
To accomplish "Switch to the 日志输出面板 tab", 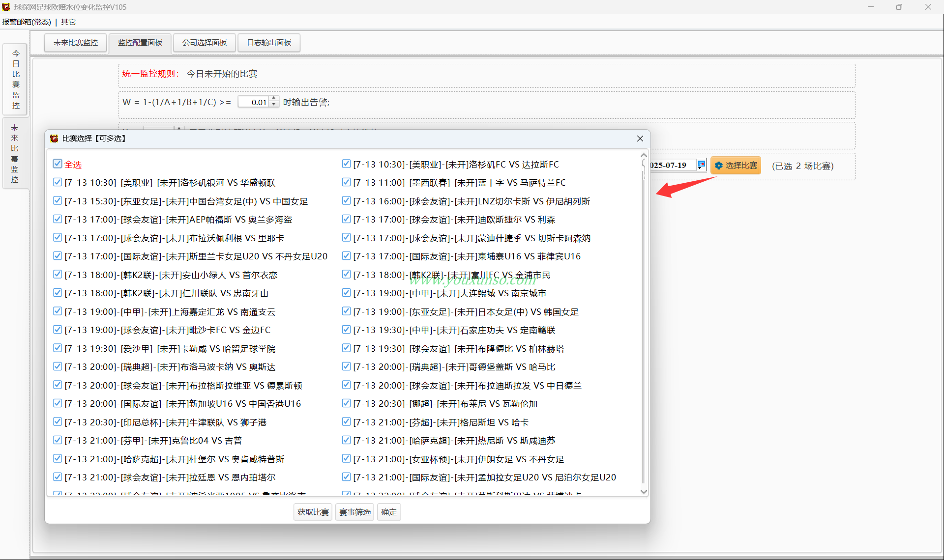I will pyautogui.click(x=269, y=43).
